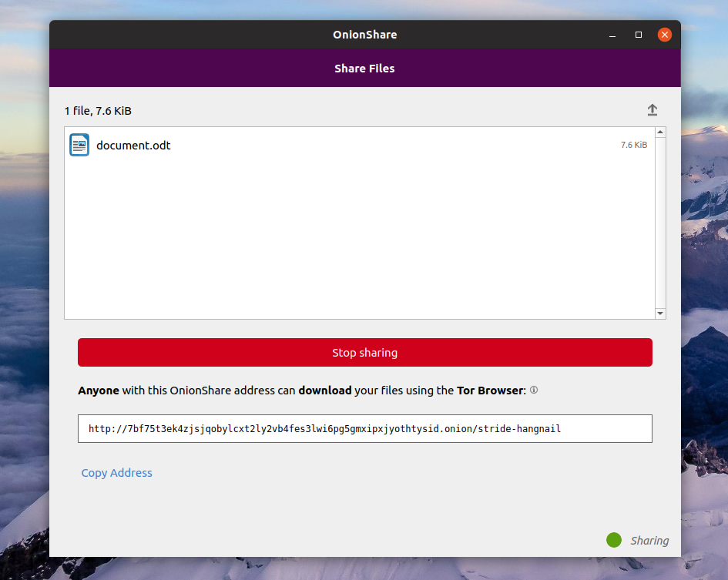
Task: Click the "1 file, 7.6 KiB" summary label
Action: (x=98, y=111)
